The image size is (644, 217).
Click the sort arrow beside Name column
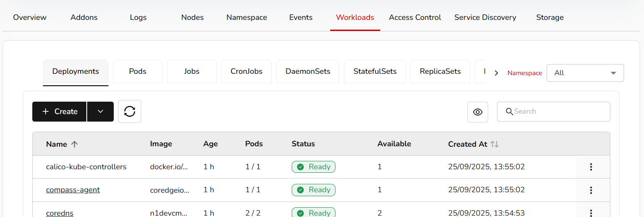tap(74, 144)
